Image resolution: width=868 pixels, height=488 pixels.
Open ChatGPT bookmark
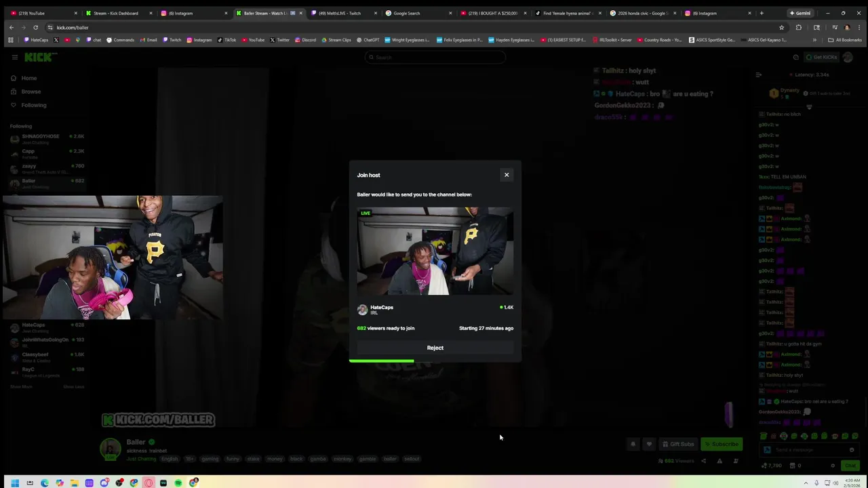pos(368,40)
